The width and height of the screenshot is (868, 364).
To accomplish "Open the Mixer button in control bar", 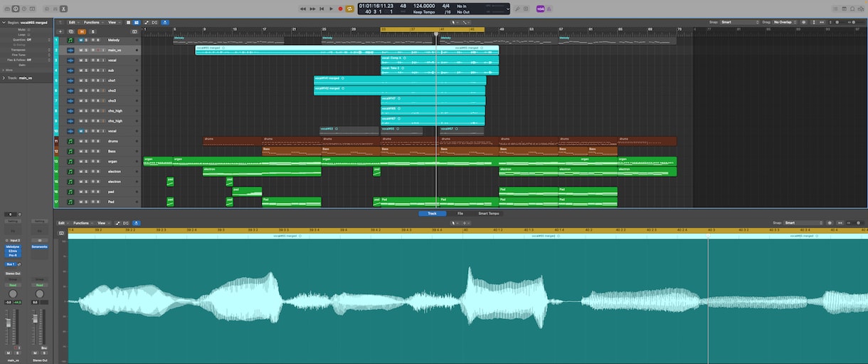I will tap(54, 9).
